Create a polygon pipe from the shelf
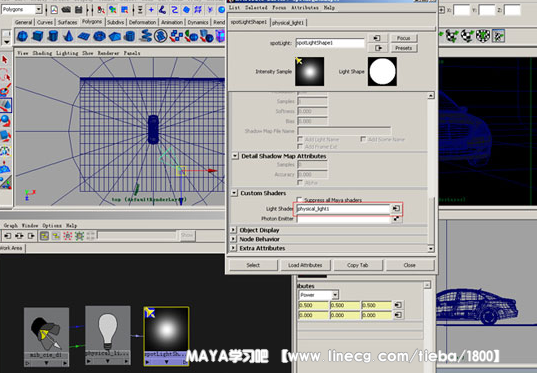Image resolution: width=537 pixels, height=373 pixels. (x=130, y=36)
